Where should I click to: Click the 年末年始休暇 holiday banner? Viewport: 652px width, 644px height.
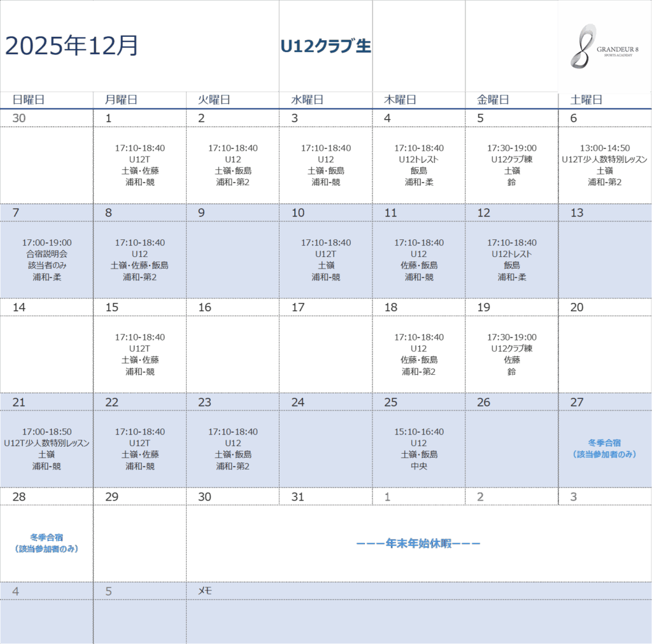tap(418, 543)
